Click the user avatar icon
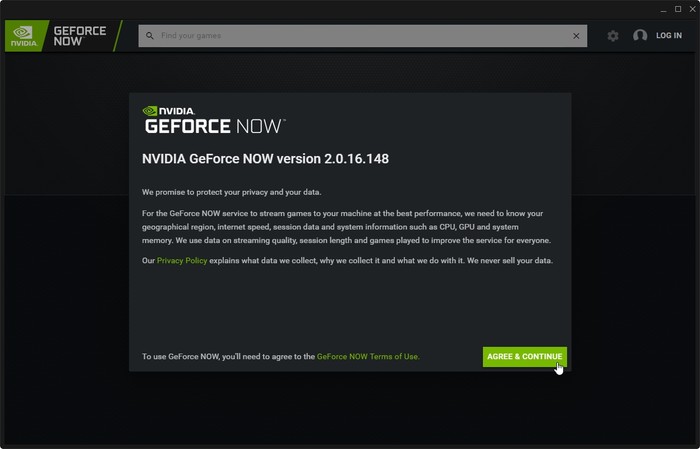Image resolution: width=700 pixels, height=449 pixels. click(640, 36)
